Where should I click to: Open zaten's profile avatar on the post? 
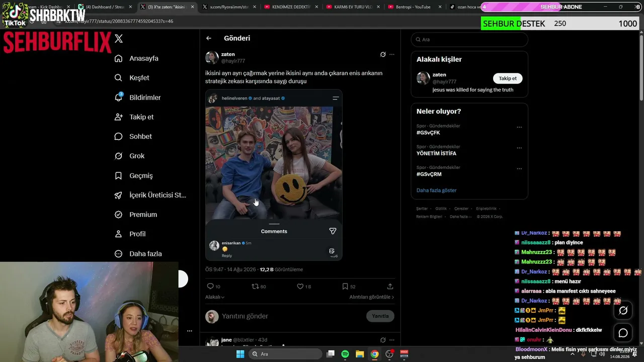(x=212, y=57)
